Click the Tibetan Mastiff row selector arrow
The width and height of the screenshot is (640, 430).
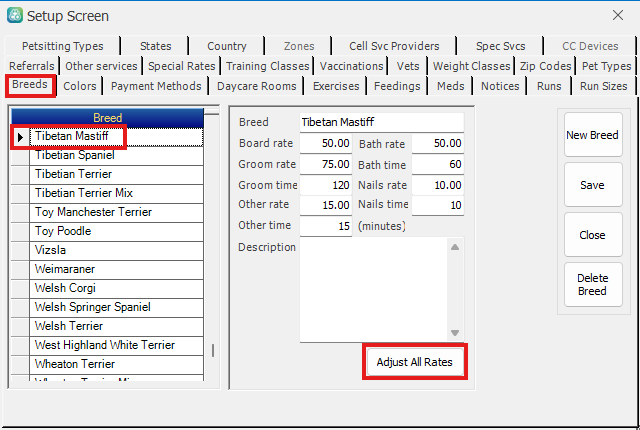pyautogui.click(x=20, y=137)
